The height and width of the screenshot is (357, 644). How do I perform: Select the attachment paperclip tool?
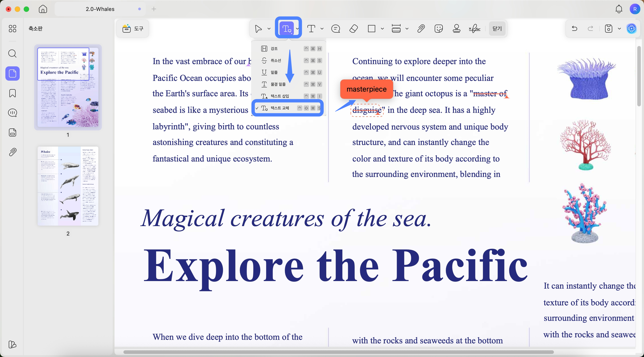point(421,29)
